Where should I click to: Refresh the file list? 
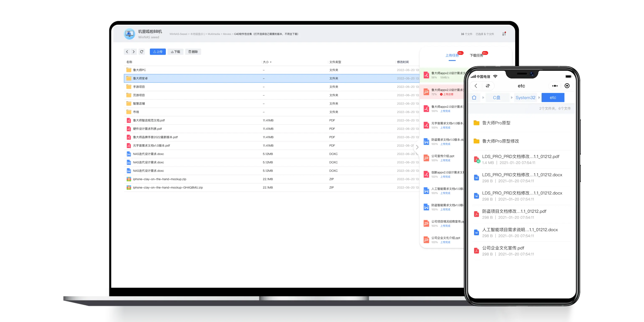[142, 52]
